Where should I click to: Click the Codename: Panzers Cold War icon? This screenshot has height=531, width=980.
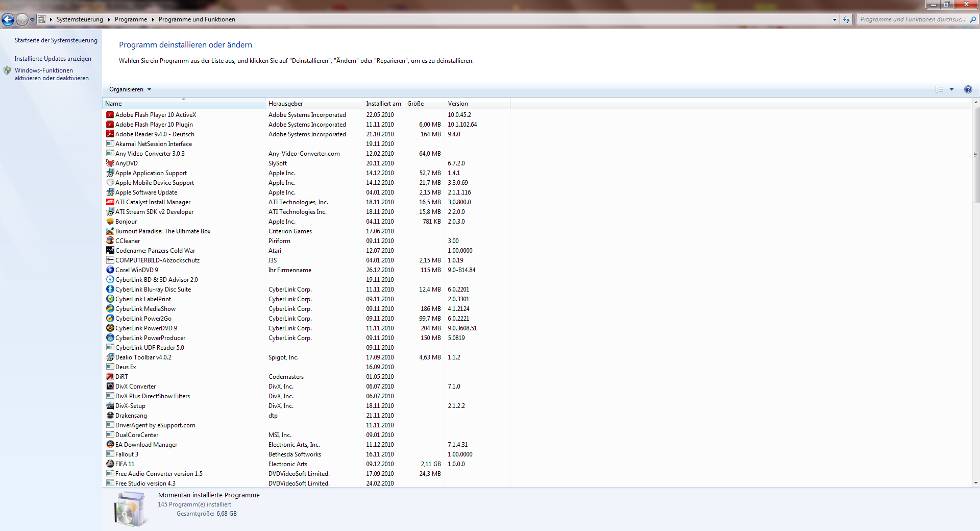[x=110, y=251]
